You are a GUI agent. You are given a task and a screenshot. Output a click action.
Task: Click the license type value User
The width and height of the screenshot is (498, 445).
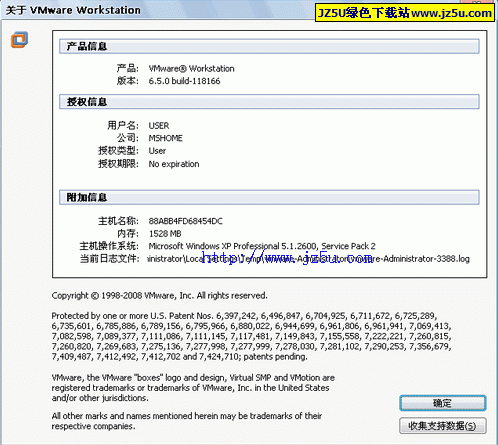(x=157, y=151)
